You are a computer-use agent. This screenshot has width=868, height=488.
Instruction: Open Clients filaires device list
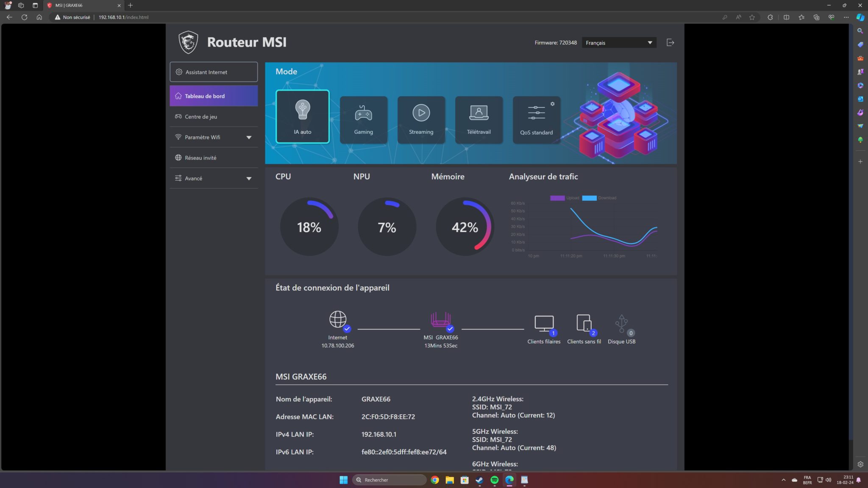pos(544,330)
